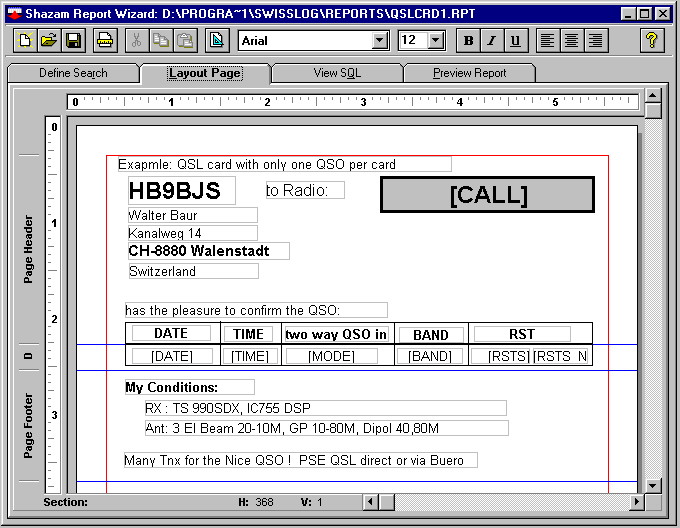Screen dimensions: 680x528
Task: Save the report using floppy disk icon
Action: [x=73, y=41]
